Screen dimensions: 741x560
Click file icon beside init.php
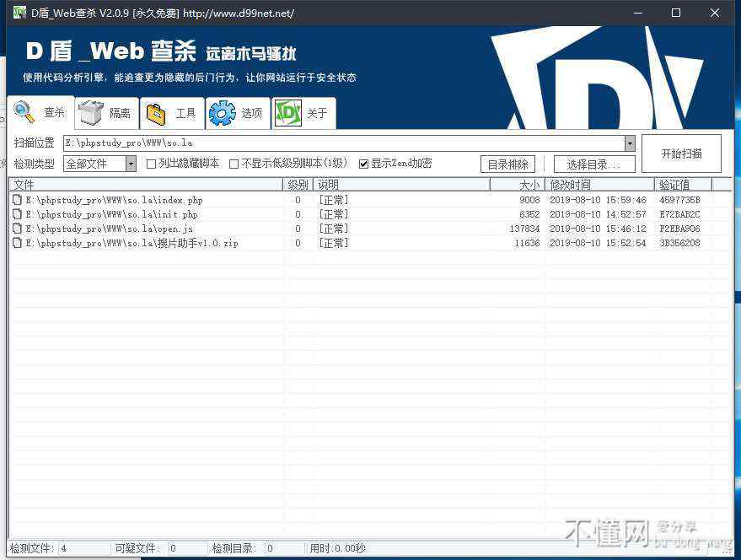point(17,213)
